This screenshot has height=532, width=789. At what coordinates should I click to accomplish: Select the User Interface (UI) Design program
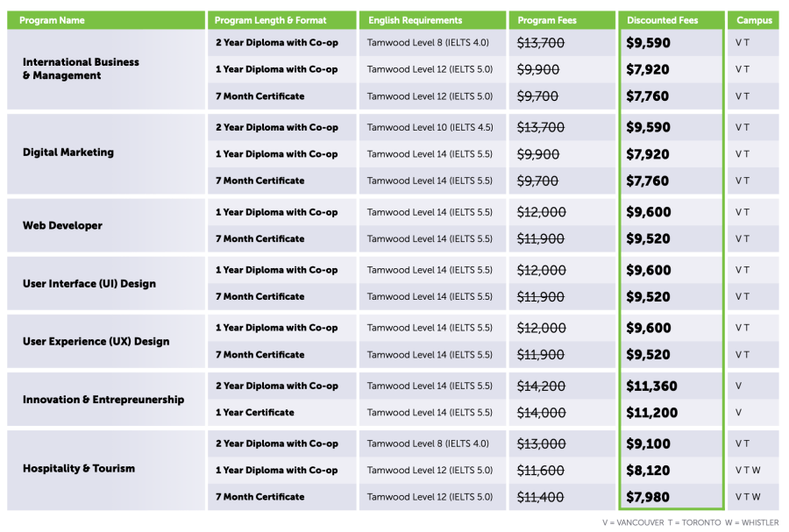coord(89,284)
